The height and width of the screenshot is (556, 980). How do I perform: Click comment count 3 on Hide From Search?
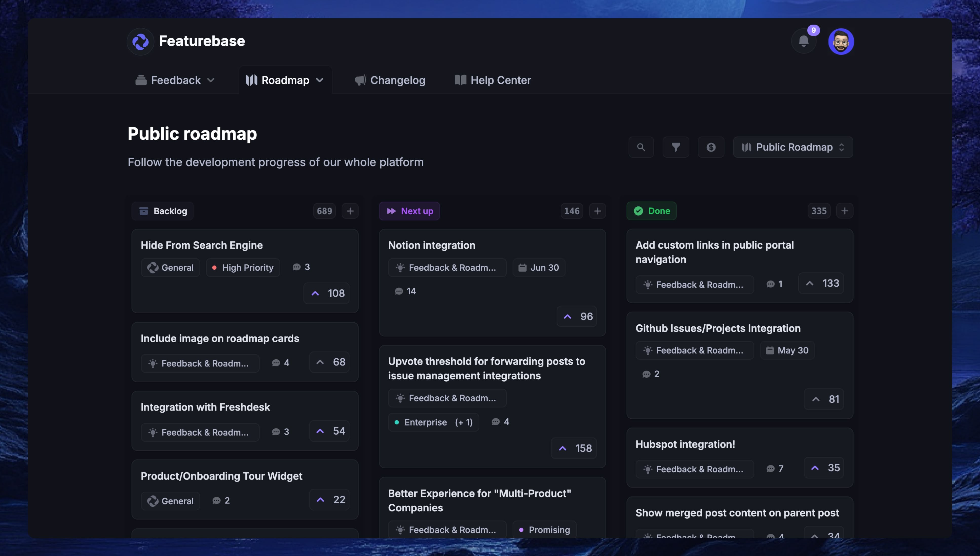(301, 267)
